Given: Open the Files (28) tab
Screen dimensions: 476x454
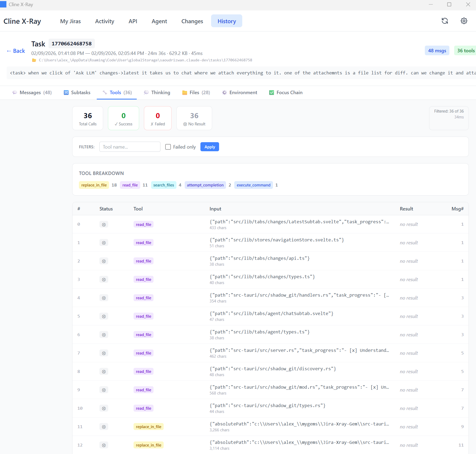Looking at the screenshot, I should click(x=196, y=93).
